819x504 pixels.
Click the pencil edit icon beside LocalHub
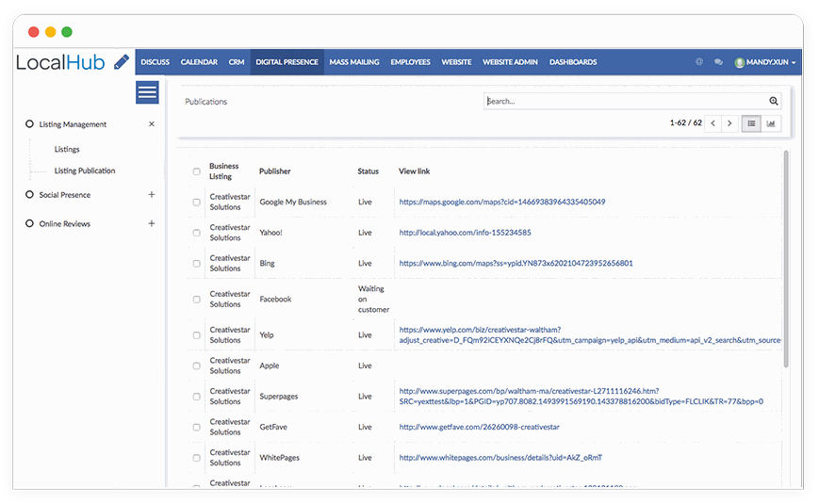click(x=122, y=62)
